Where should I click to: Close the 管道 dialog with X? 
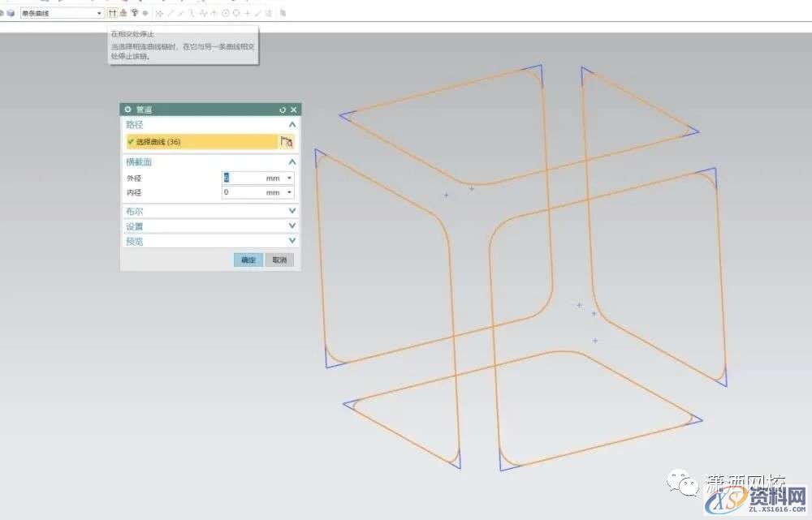(294, 110)
